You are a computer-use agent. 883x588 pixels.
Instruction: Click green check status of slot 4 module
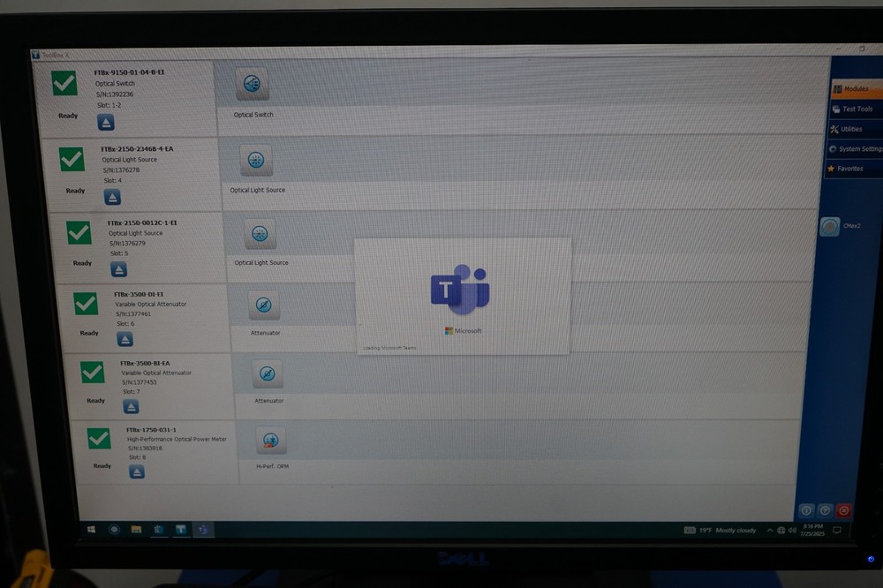click(72, 160)
